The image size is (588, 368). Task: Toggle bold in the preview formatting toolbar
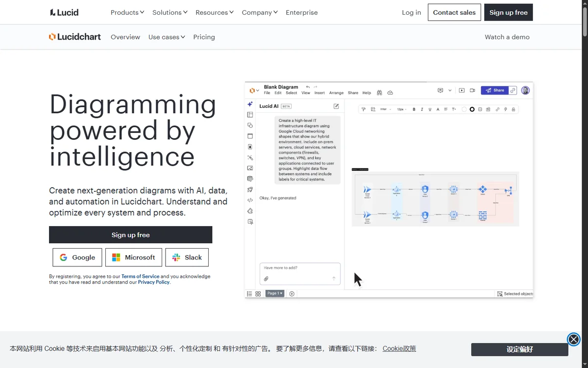(x=414, y=109)
